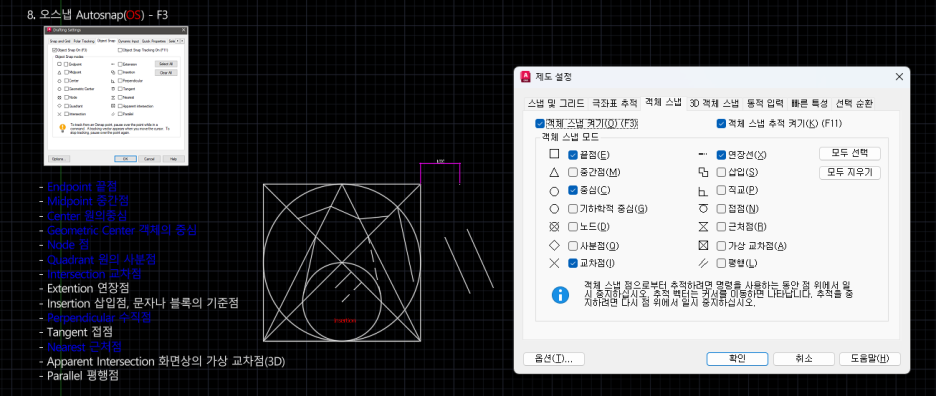Click the dashed-line icon beside 연장선(X)
This screenshot has height=396, width=936.
(703, 154)
